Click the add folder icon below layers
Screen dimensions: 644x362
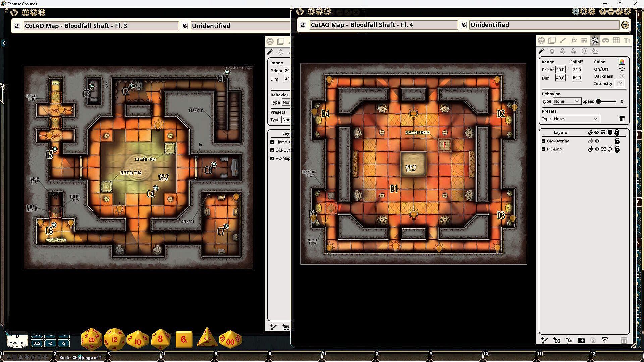[581, 340]
